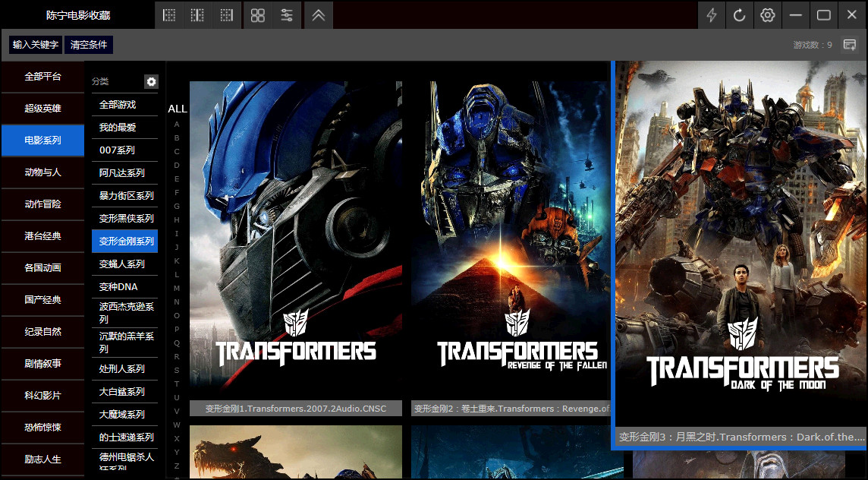This screenshot has width=868, height=480.
Task: Open settings gear in title bar
Action: tap(768, 15)
